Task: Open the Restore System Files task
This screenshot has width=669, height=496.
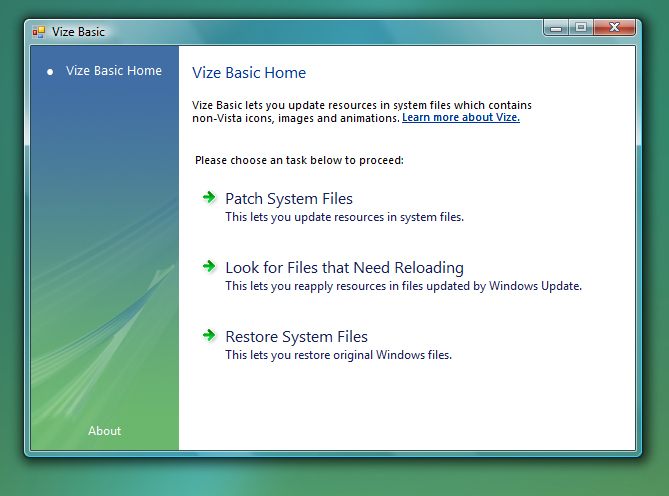Action: tap(296, 337)
